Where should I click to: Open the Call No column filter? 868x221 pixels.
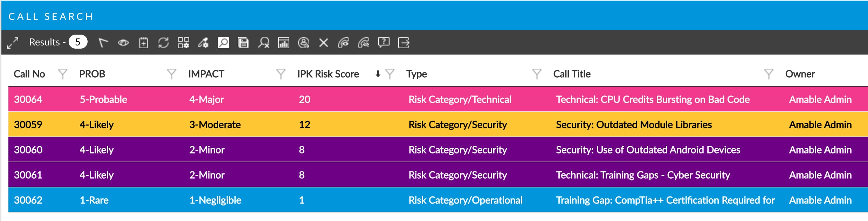coord(62,74)
